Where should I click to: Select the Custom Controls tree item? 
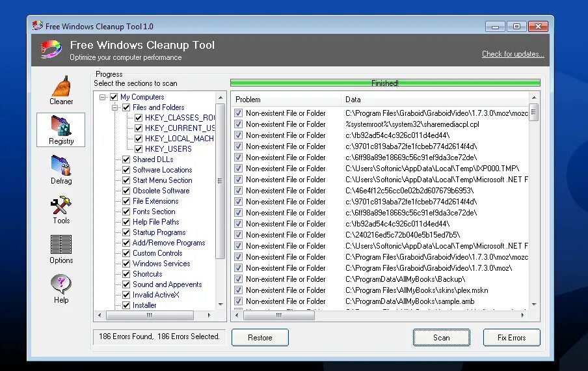pos(157,253)
